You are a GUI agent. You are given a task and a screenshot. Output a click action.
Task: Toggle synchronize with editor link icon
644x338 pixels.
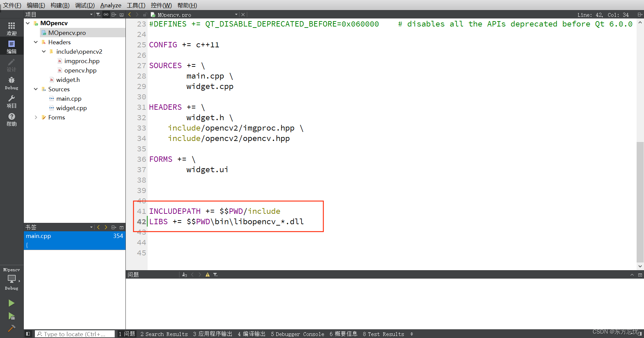click(106, 14)
